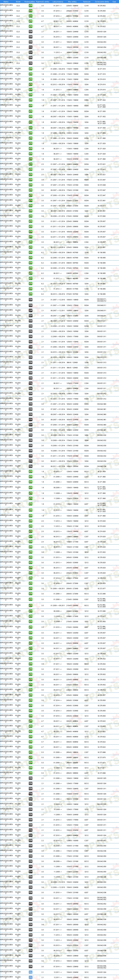Select OM 642.854 engine code in CLS row
Screen dimensions: 119x980
click(101, 47)
